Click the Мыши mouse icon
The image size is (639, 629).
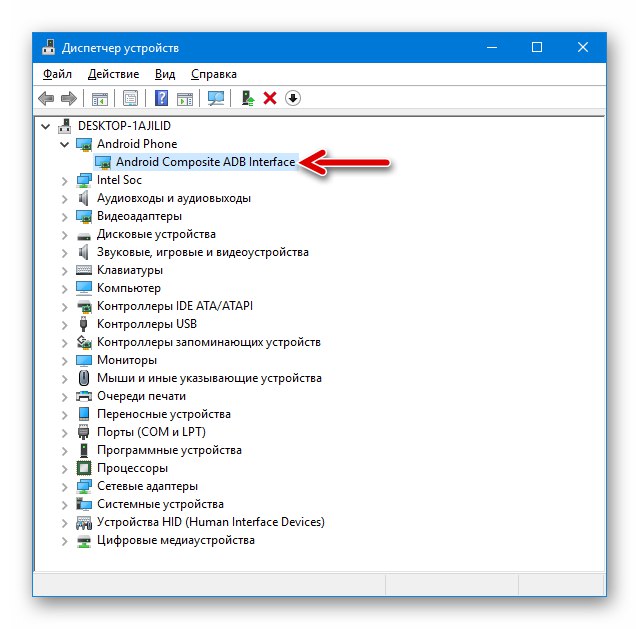pos(84,378)
